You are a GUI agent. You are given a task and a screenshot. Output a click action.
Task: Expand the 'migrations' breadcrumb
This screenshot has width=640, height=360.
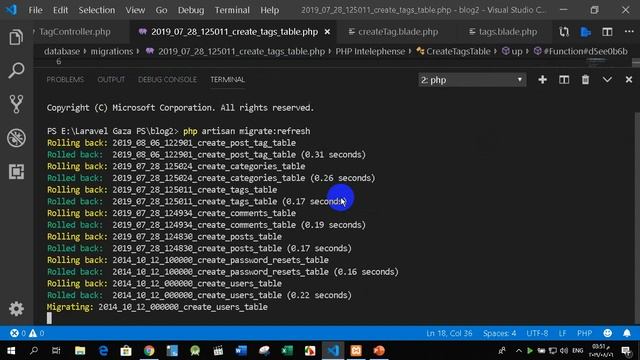coord(111,51)
